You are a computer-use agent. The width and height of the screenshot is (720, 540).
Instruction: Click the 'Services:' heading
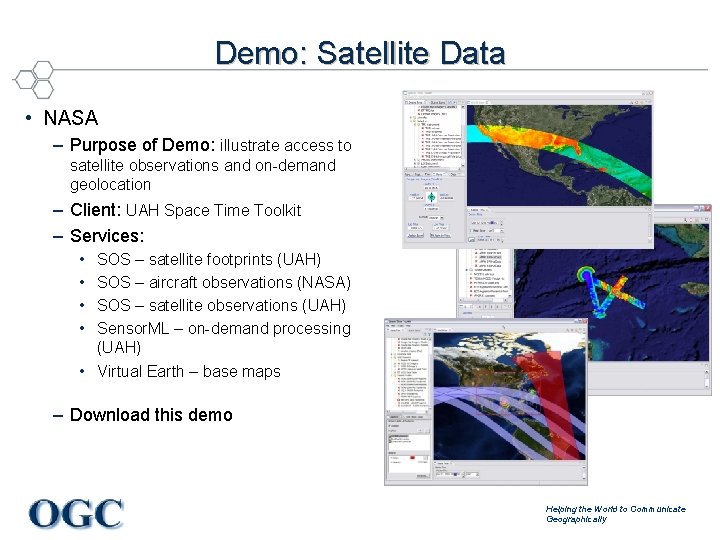click(107, 236)
